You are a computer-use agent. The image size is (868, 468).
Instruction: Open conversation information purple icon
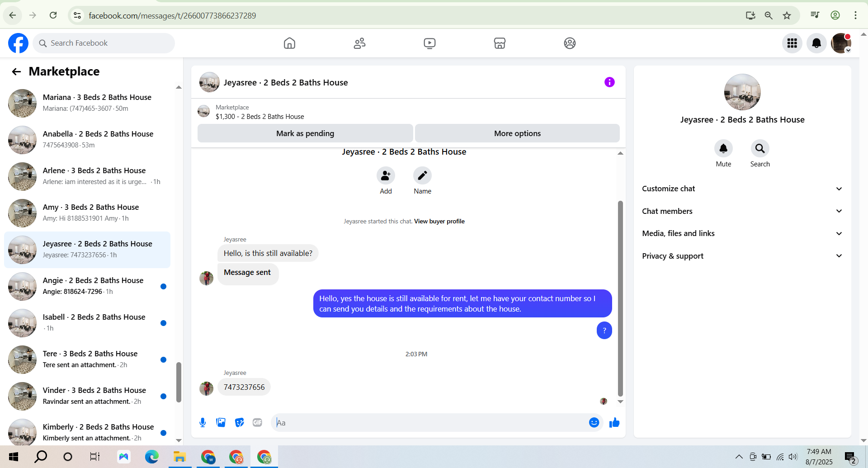[609, 82]
